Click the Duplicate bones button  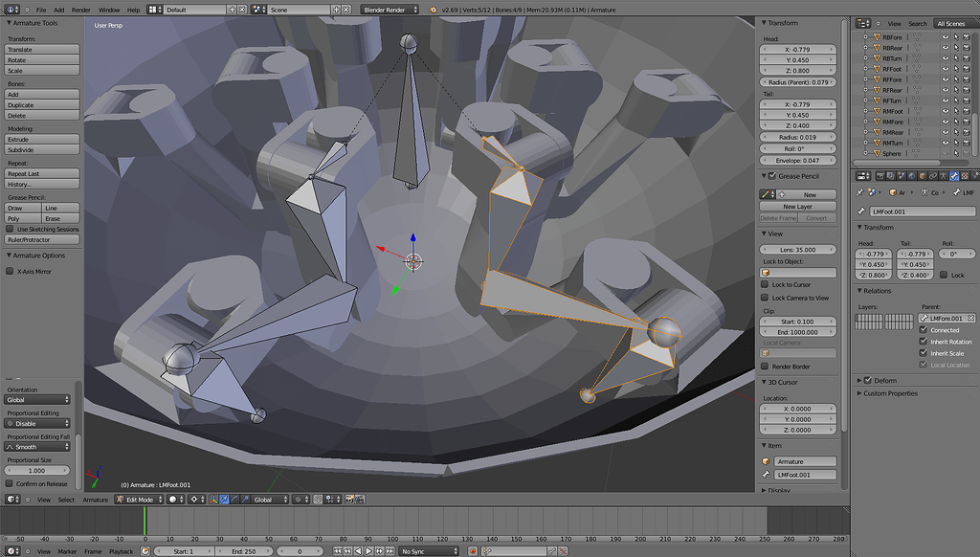(x=42, y=105)
